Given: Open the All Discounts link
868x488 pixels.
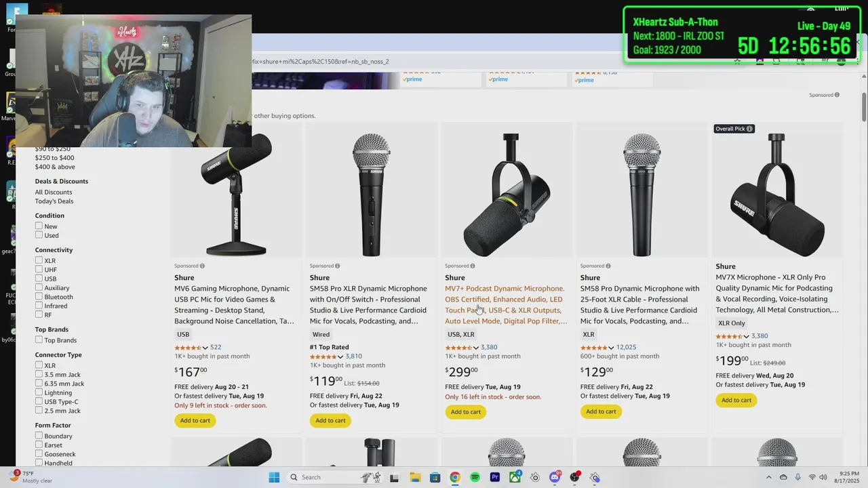Looking at the screenshot, I should pos(54,192).
